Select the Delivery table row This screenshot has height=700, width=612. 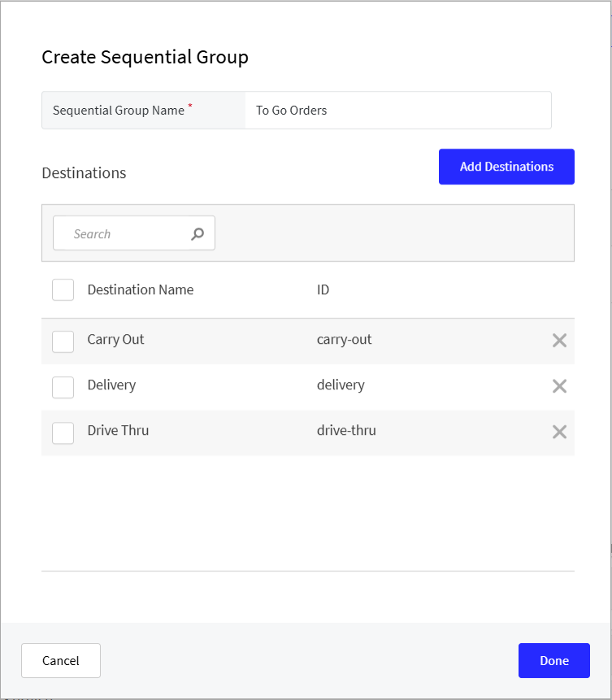pos(244,385)
